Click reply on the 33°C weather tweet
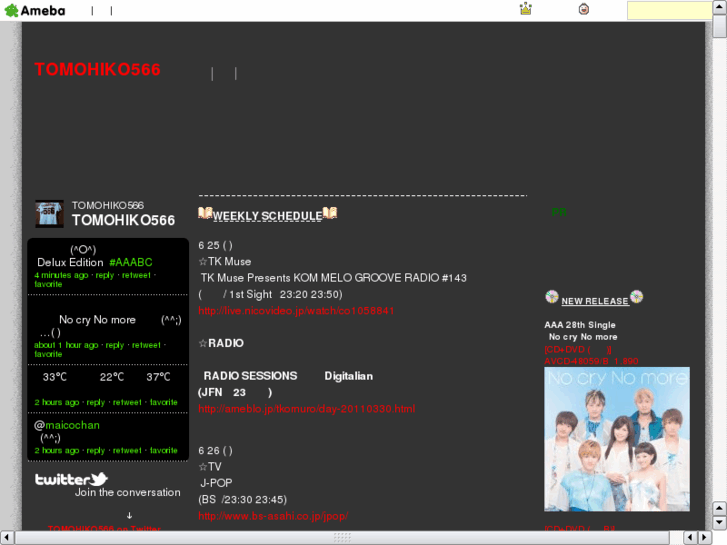 point(96,402)
